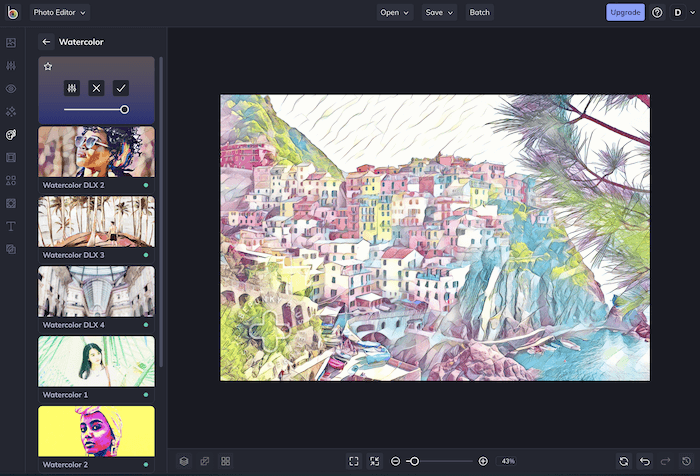Screen dimensions: 700x476
Task: Click the D account avatar
Action: click(x=678, y=13)
